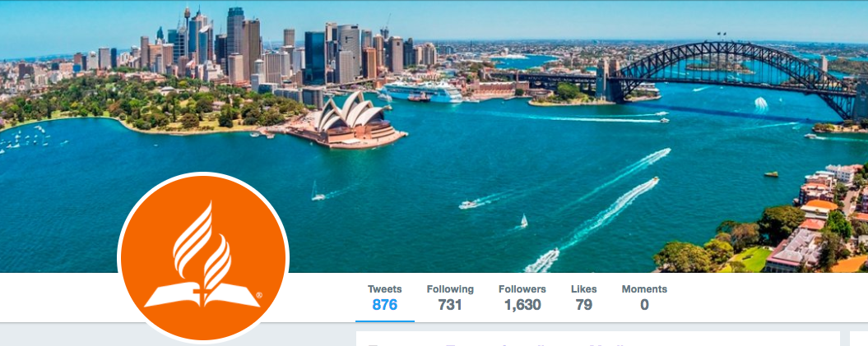Open the Moments tab
Image resolution: width=868 pixels, height=346 pixels.
coord(644,298)
